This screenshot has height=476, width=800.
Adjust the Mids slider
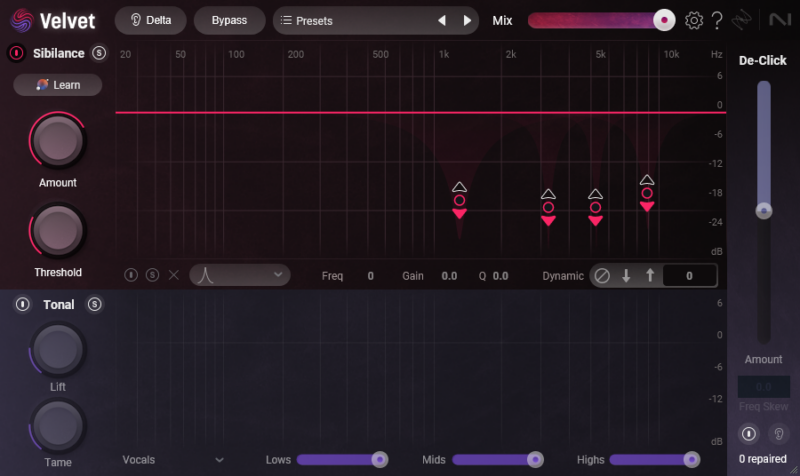(x=498, y=460)
